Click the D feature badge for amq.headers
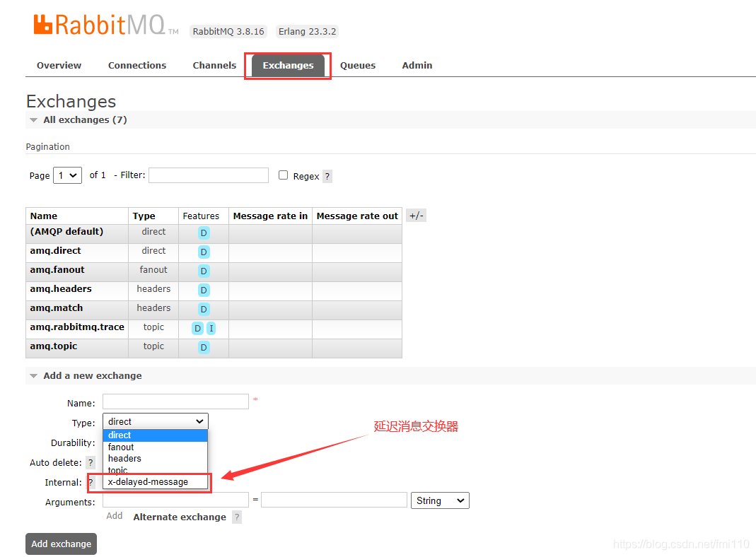 tap(204, 290)
